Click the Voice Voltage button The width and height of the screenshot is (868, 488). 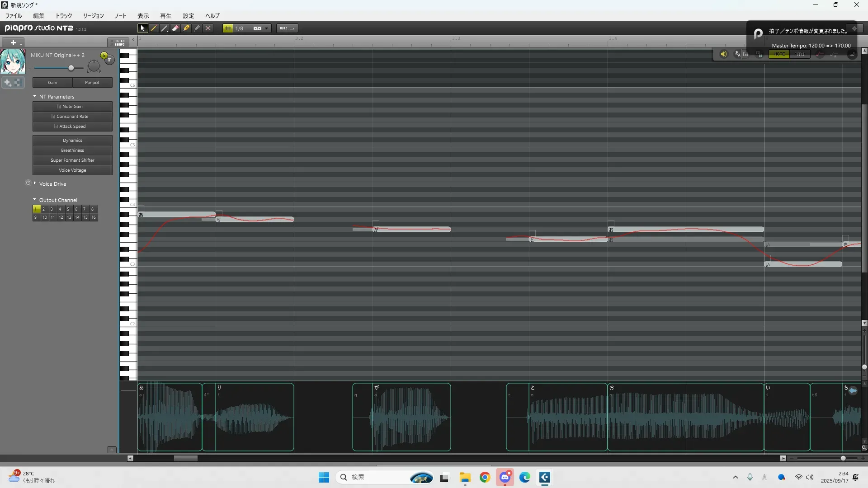click(x=72, y=170)
